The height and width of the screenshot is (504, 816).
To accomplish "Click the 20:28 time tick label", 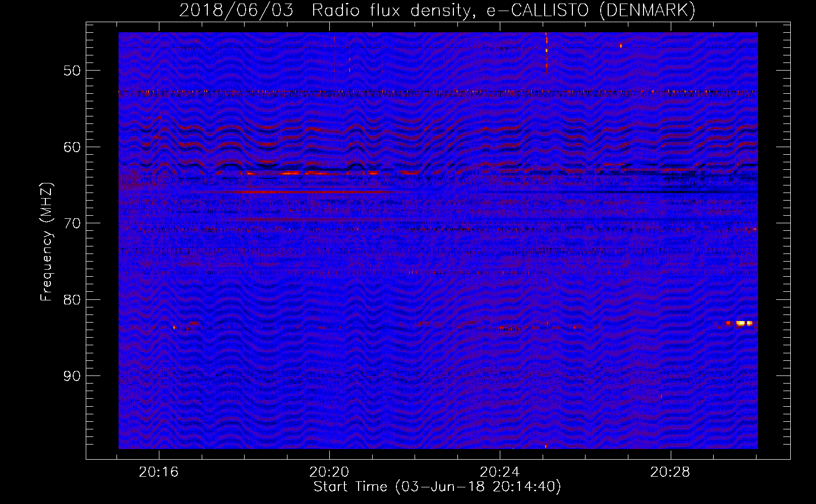I will click(670, 472).
